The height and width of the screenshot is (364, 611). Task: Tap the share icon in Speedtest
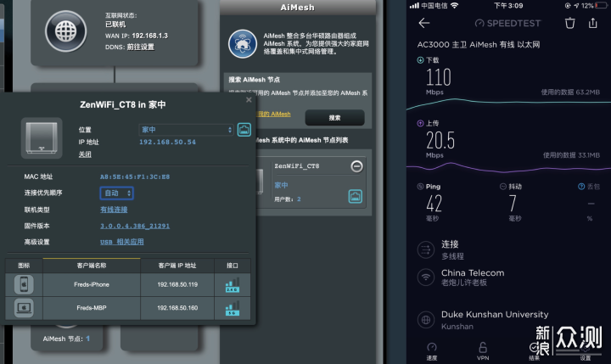(592, 23)
